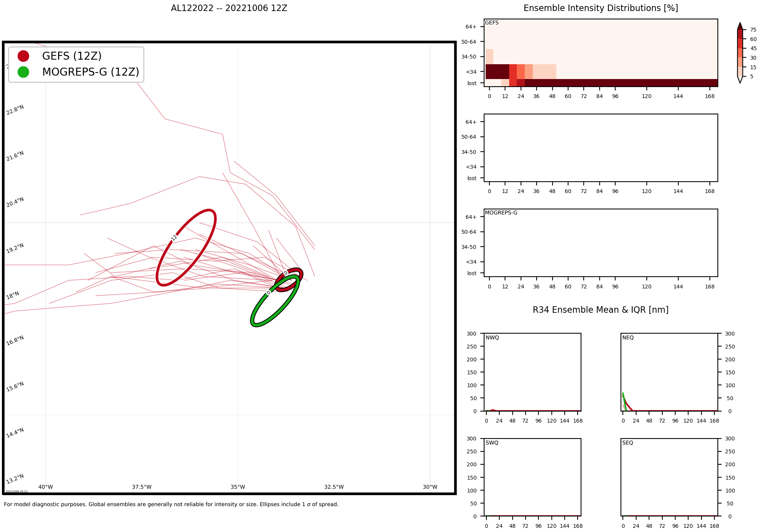The width and height of the screenshot is (760, 532).
Task: Click the NEQ quadrant panel label
Action: [x=628, y=337]
